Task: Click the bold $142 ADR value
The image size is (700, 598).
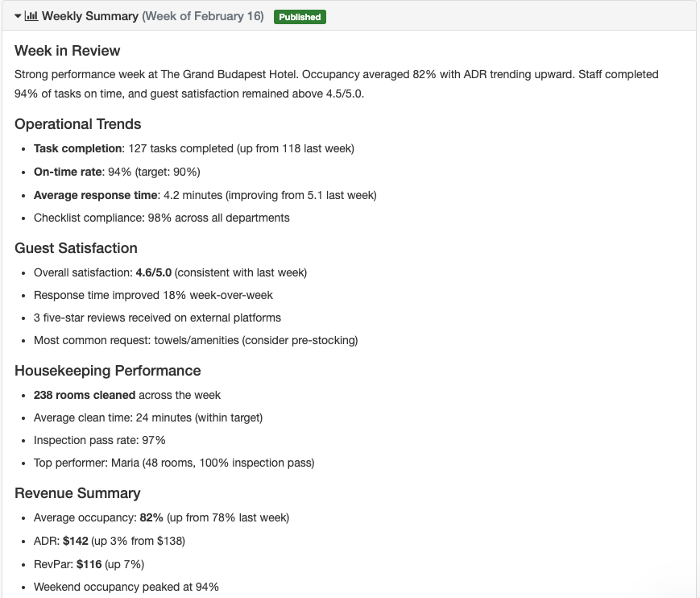Action: pyautogui.click(x=76, y=541)
